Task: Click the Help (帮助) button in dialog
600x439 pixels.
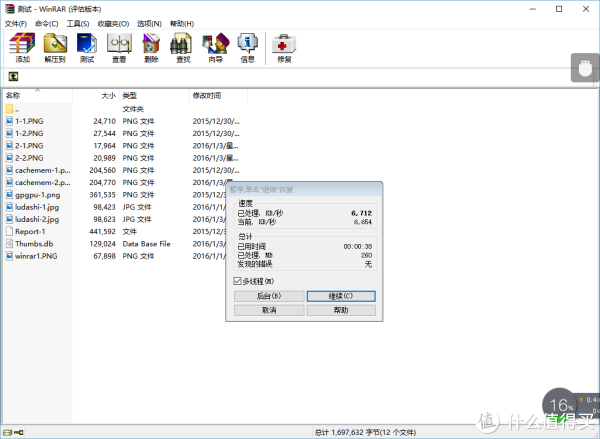Action: click(x=341, y=310)
